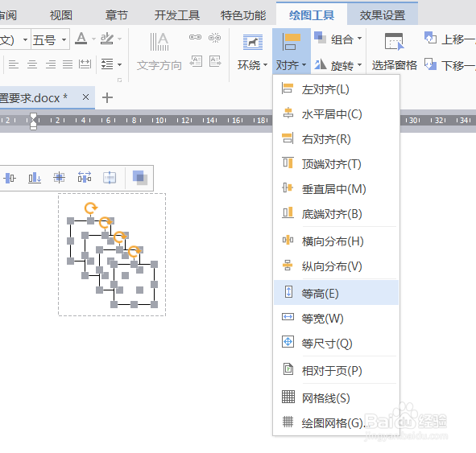Choose 顶端对齐(T) alignment option
This screenshot has width=476, height=453.
pos(336,164)
